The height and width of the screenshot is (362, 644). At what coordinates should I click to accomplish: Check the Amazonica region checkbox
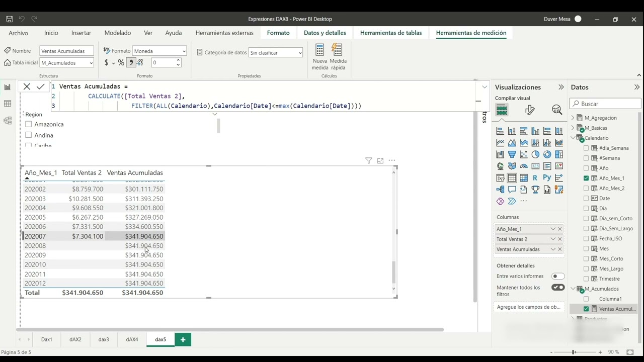coord(29,124)
